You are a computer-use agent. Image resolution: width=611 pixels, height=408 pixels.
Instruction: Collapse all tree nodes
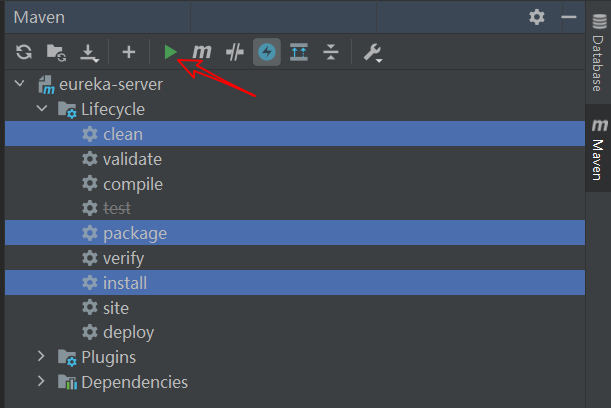[x=331, y=52]
